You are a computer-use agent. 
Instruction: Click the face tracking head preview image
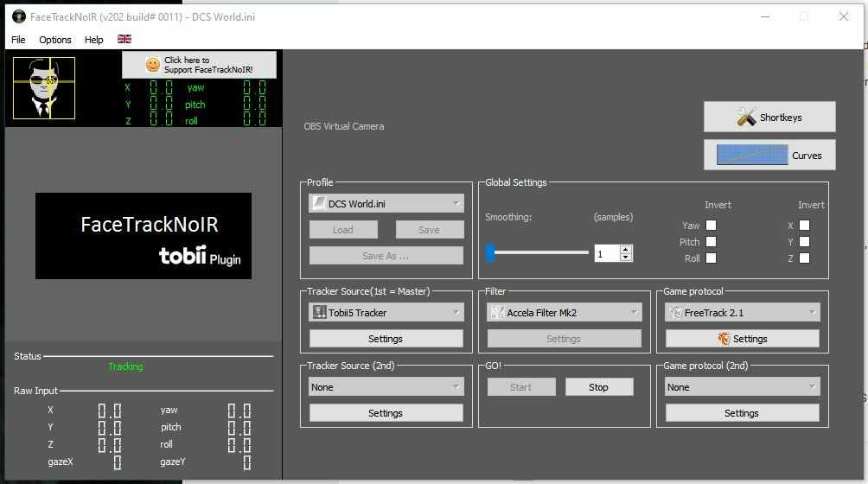[44, 88]
